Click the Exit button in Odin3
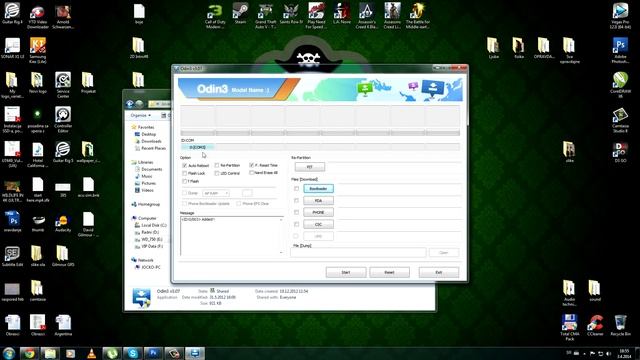 (439, 272)
